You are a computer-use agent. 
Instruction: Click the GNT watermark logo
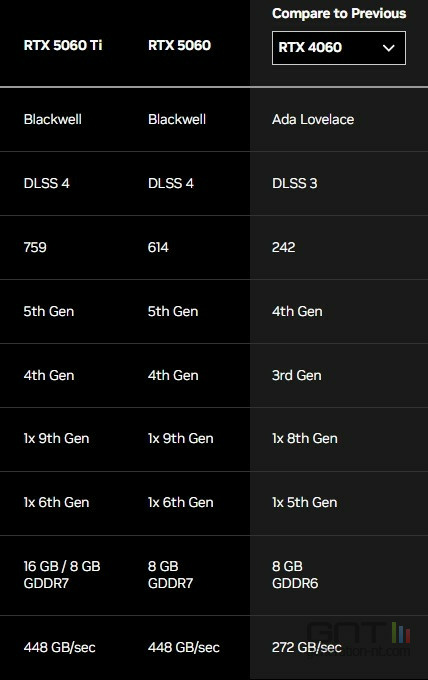coord(359,638)
